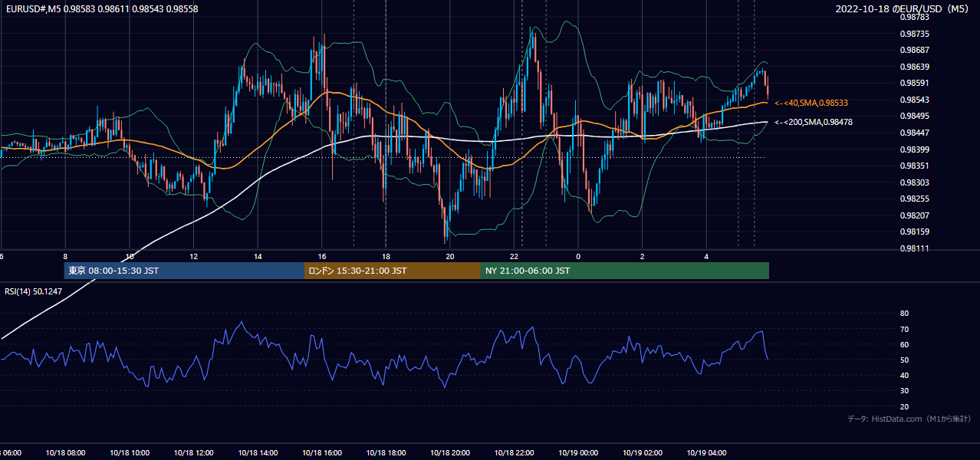Click hour tick 16 under the price chart
Screen dimensions: 980x460
(x=322, y=257)
